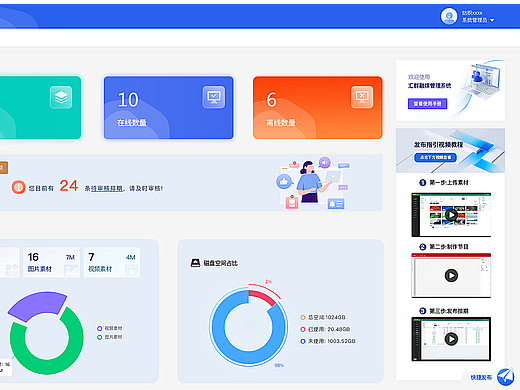Click 第三步:发布排期 step label

pyautogui.click(x=449, y=311)
